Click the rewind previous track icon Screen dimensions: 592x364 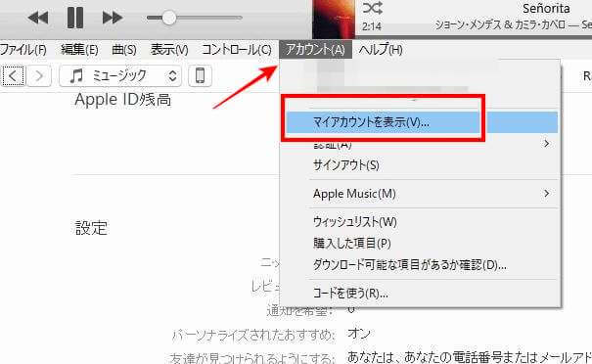coord(38,18)
